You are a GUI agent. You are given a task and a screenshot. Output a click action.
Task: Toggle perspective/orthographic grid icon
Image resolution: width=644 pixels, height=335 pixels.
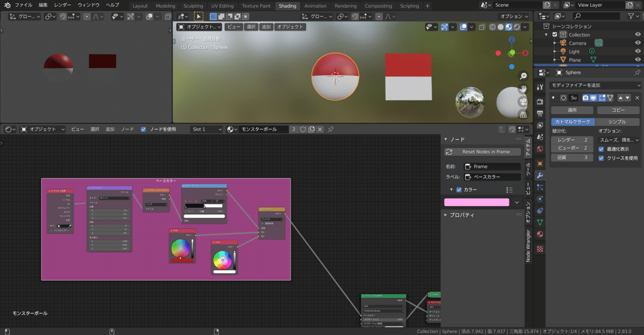click(x=523, y=114)
